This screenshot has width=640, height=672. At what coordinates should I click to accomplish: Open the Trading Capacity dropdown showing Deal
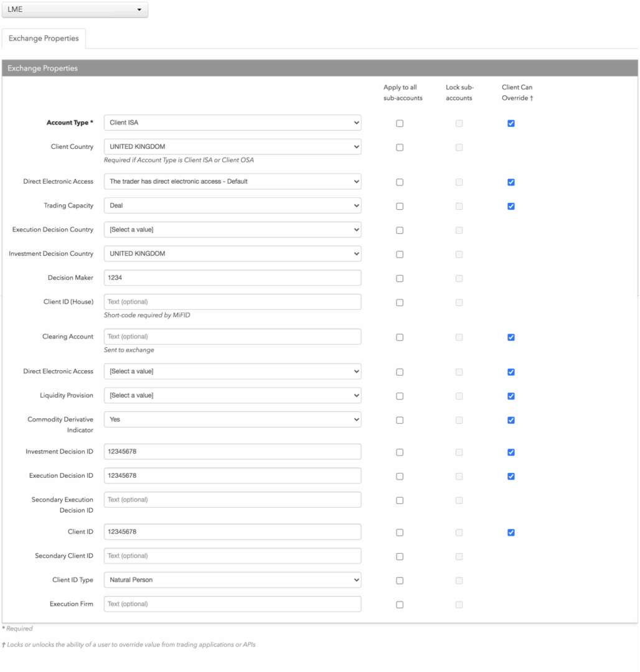tap(232, 206)
